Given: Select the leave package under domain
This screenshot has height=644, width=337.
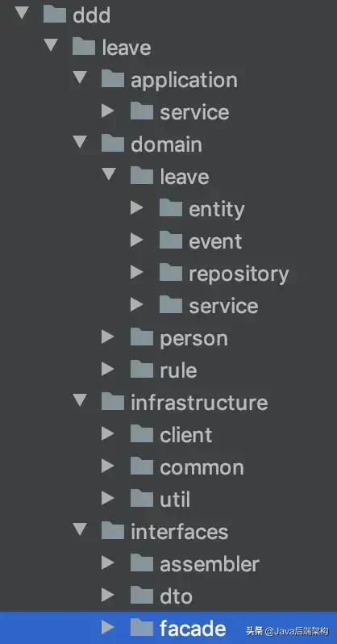Looking at the screenshot, I should click(x=185, y=177).
